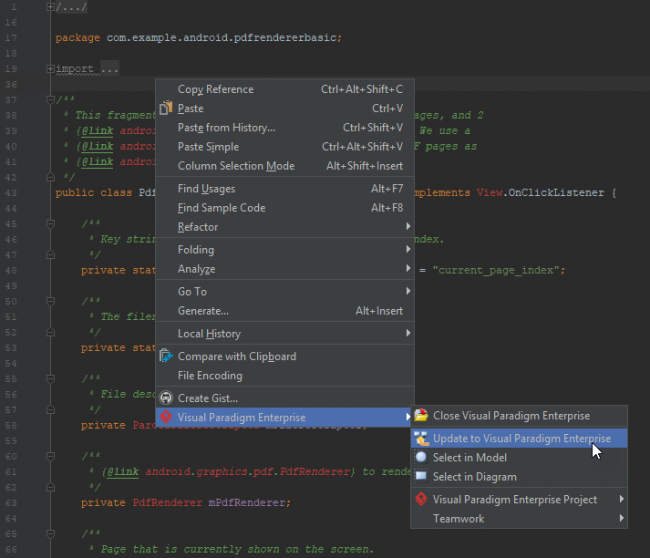Click the Close Visual Paradigm Enterprise icon

(422, 416)
